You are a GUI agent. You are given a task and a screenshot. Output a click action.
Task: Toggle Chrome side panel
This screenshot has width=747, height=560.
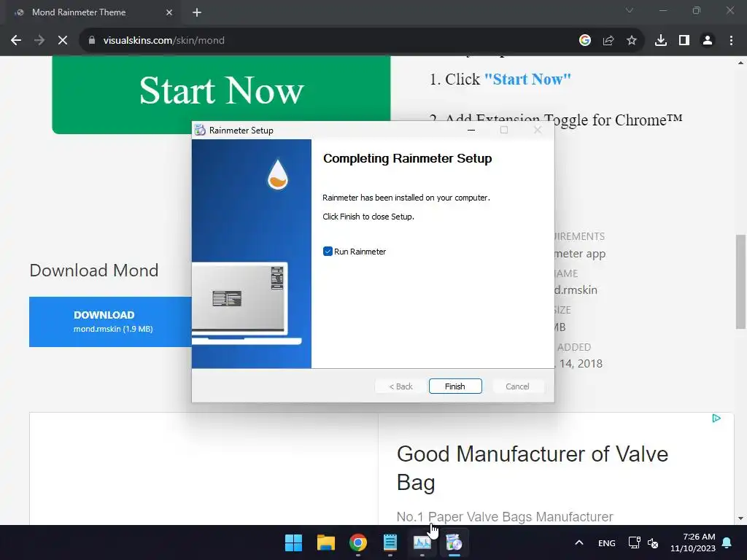pyautogui.click(x=684, y=41)
